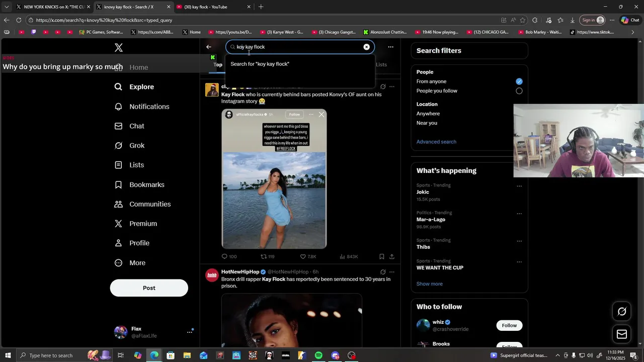Viewport: 644px width, 362px height.
Task: Click Show more under What's happening
Action: tap(430, 284)
